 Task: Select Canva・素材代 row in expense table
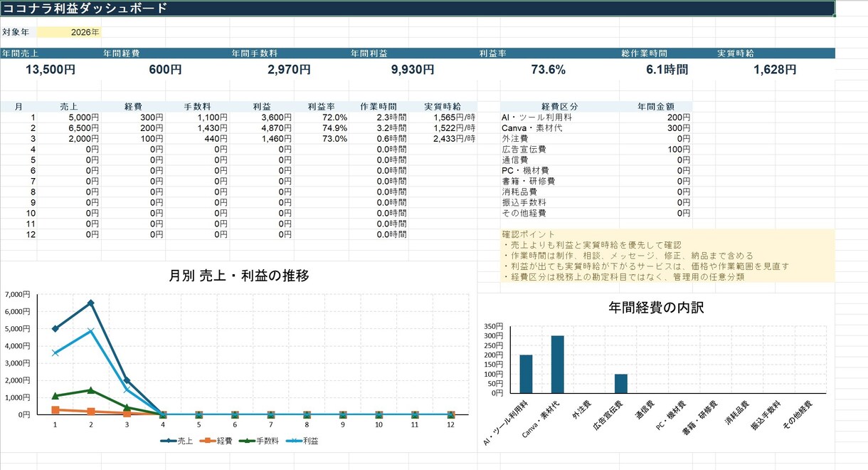click(596, 128)
